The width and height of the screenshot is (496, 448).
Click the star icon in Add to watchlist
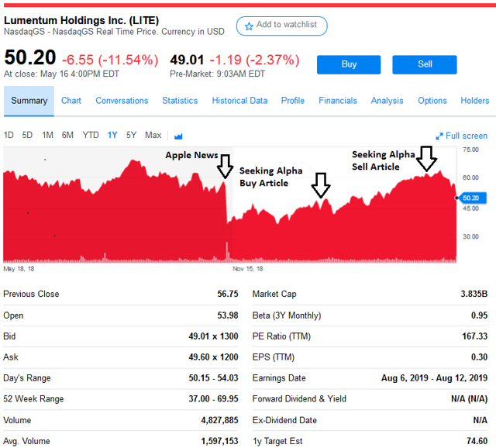point(249,26)
